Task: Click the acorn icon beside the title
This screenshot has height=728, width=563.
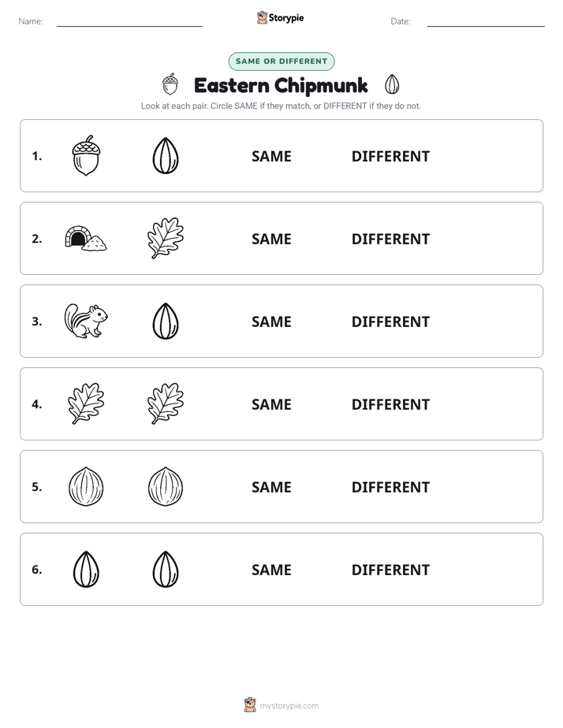Action: click(x=170, y=84)
